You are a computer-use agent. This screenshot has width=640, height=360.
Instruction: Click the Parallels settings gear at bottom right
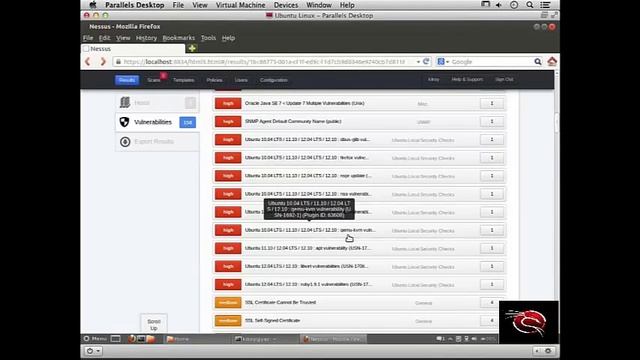tap(548, 351)
